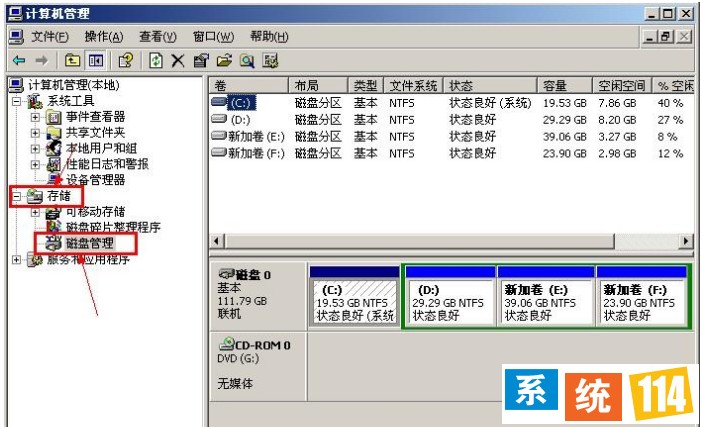Screen dimensions: 702x427
Task: Expand the 事件查看器 node
Action: tap(35, 117)
